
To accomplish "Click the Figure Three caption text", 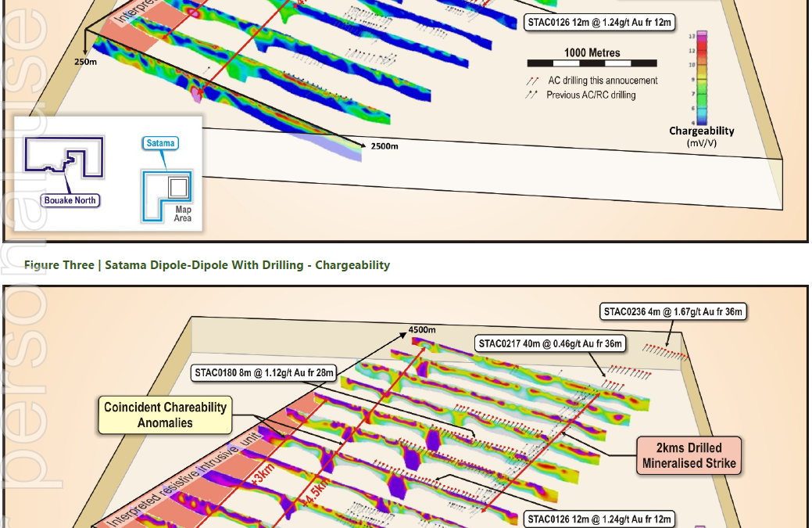I will [x=207, y=264].
